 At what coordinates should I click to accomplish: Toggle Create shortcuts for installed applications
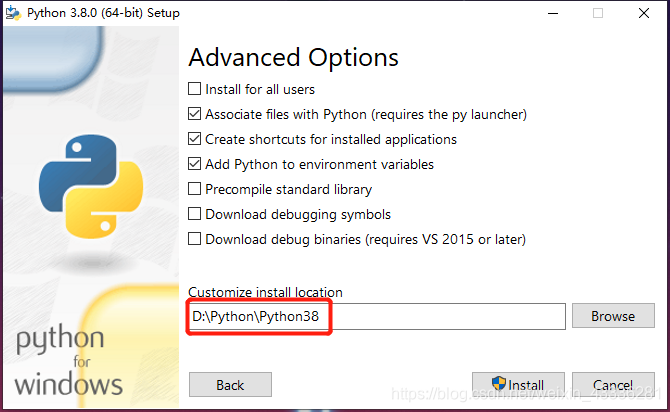pyautogui.click(x=194, y=139)
